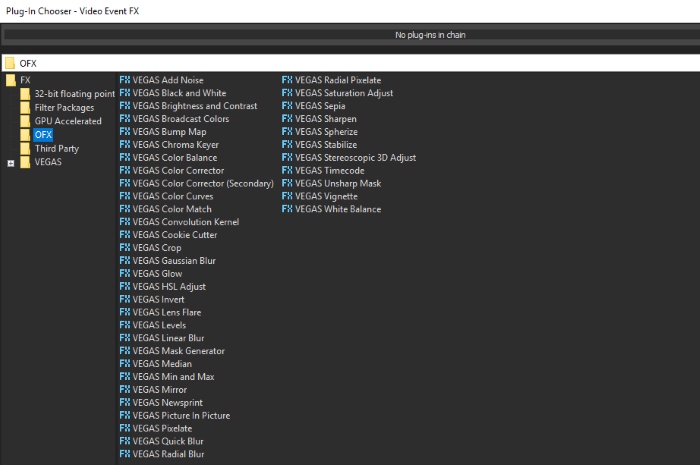Viewport: 700px width, 465px height.
Task: Click the folder icon for Third Party
Action: 25,149
